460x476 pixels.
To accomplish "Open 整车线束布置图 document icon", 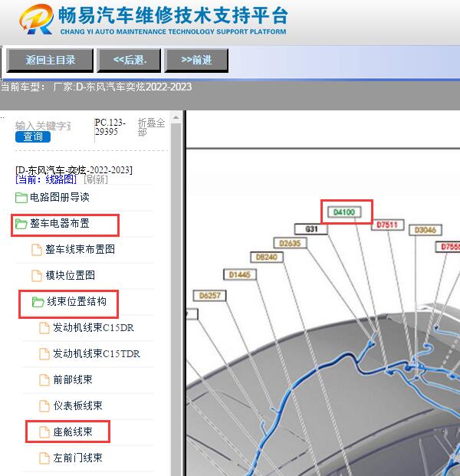I will [x=37, y=250].
